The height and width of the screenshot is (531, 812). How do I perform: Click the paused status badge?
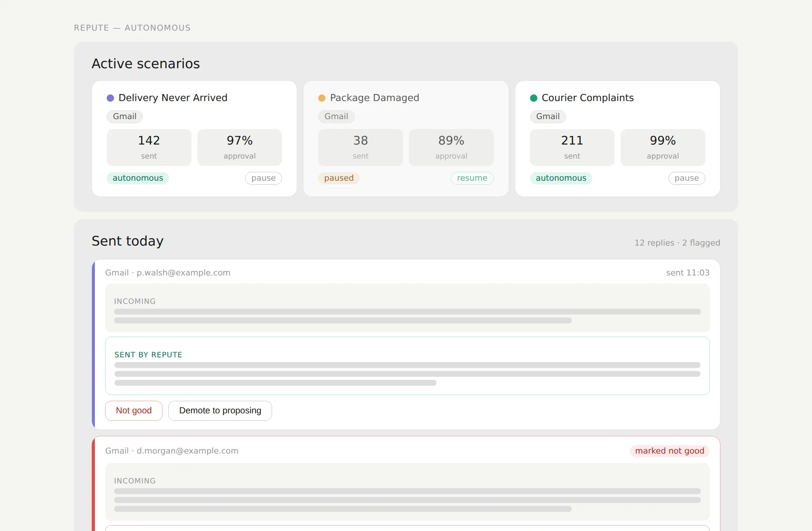coord(339,178)
